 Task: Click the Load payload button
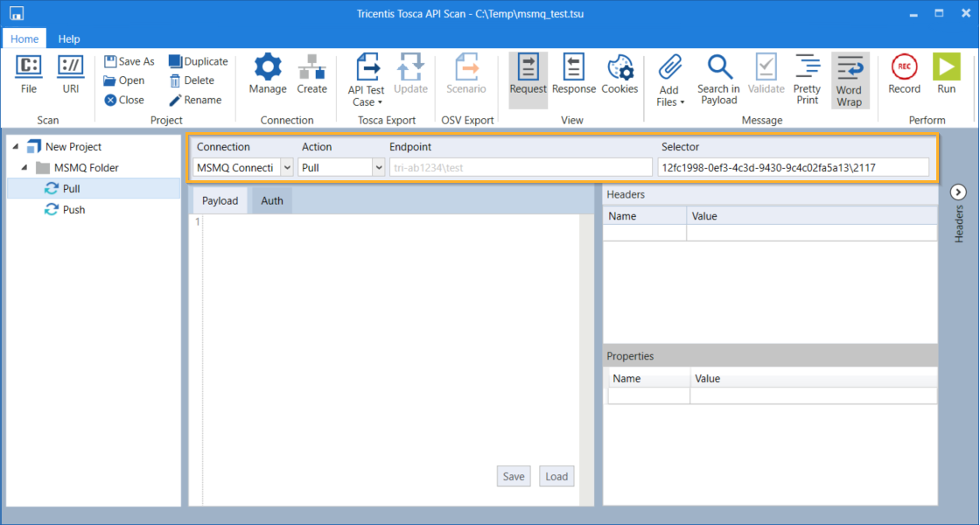556,476
